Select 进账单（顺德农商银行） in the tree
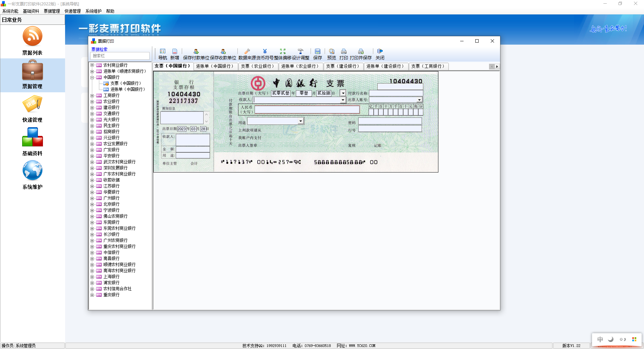This screenshot has width=644, height=349. (x=125, y=71)
